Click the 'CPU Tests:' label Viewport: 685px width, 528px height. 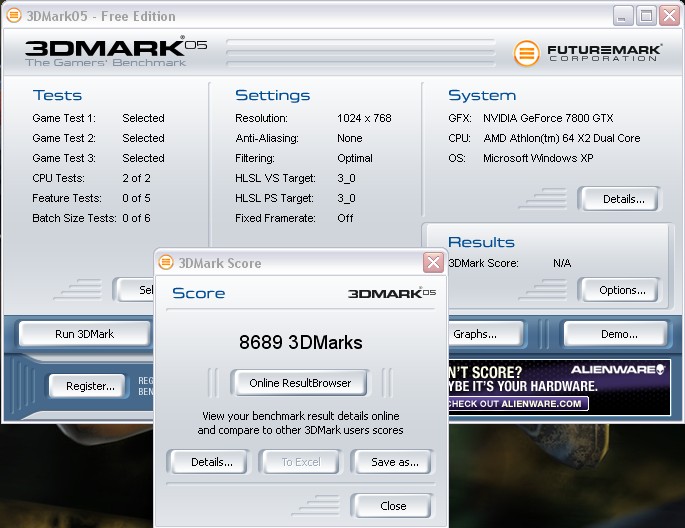[x=59, y=178]
